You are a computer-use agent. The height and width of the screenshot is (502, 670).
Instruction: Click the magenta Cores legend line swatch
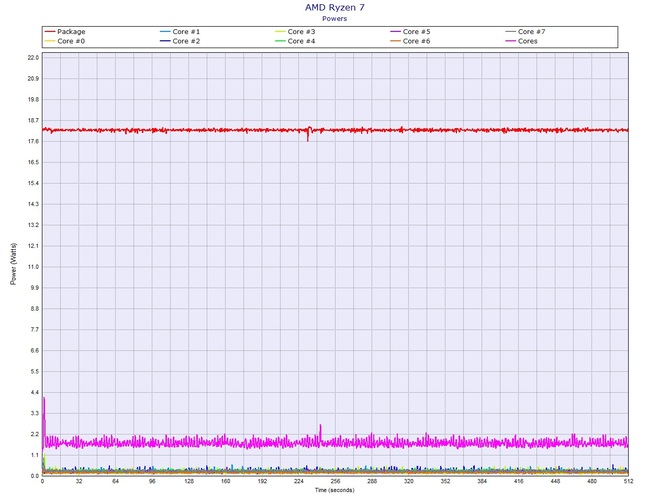tap(510, 41)
